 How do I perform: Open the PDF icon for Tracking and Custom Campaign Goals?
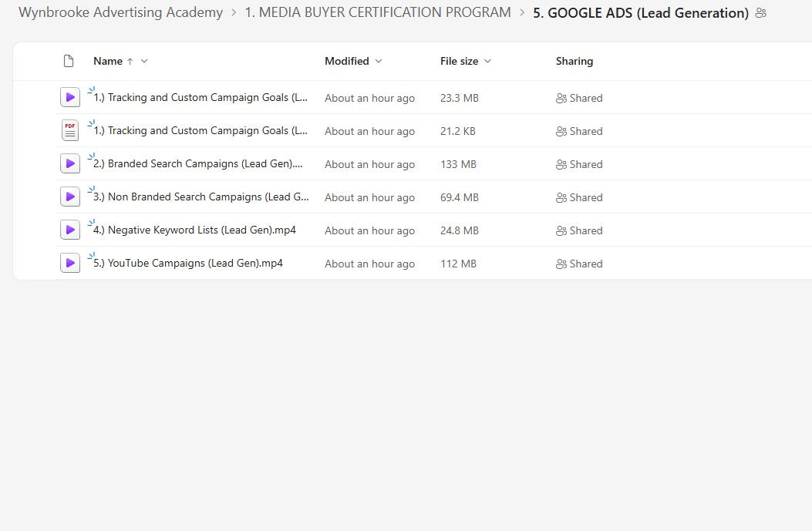point(70,130)
